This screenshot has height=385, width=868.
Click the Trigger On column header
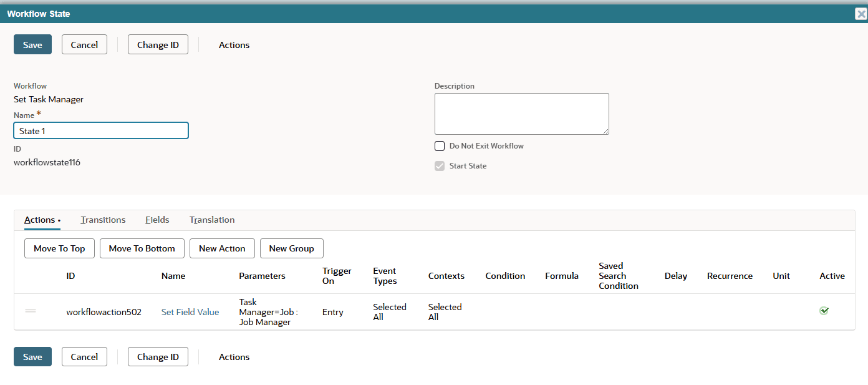pyautogui.click(x=337, y=276)
